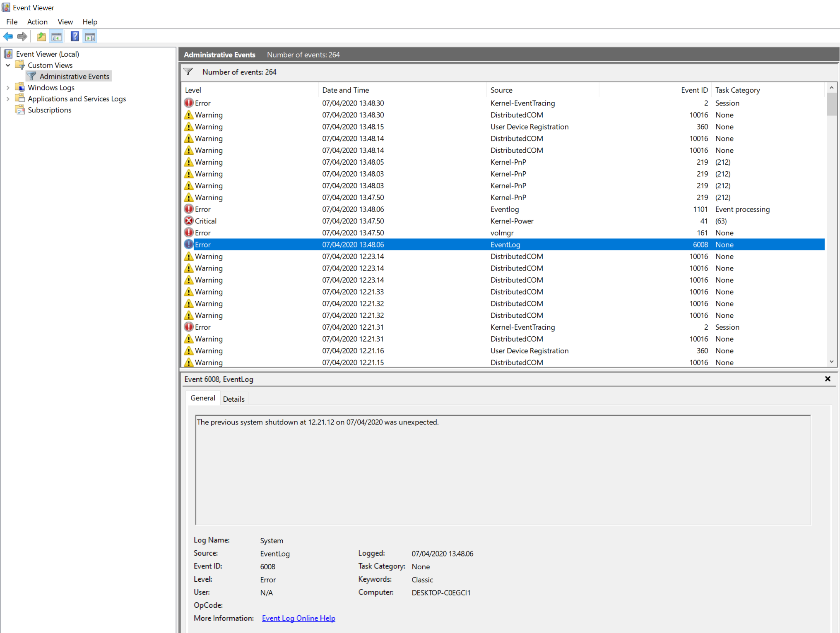The width and height of the screenshot is (840, 633).
Task: Collapse the Custom Views tree node
Action: pos(8,65)
